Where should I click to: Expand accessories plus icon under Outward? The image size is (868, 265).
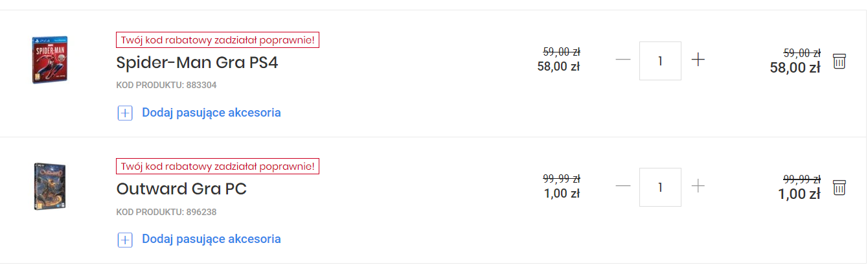125,239
